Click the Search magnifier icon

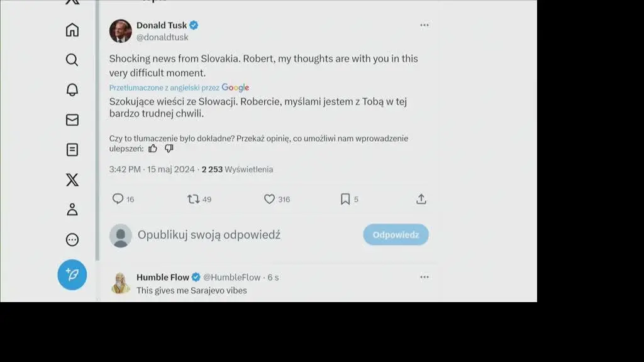72,60
